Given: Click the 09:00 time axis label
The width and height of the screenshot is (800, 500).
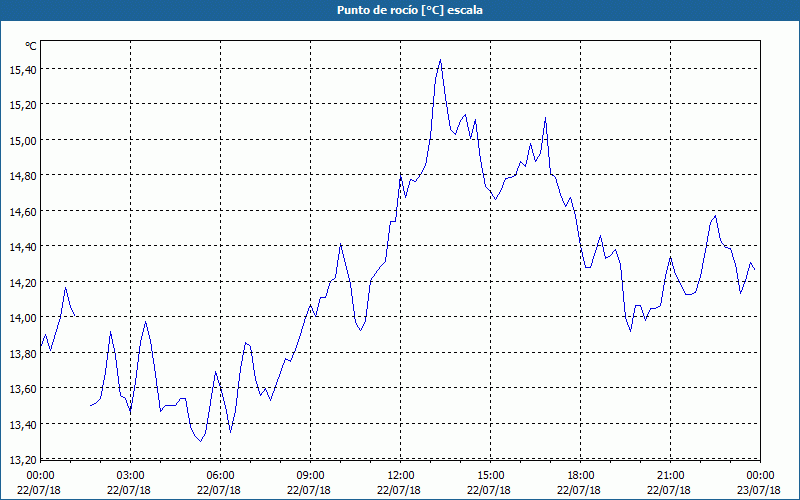Looking at the screenshot, I should click(310, 476).
